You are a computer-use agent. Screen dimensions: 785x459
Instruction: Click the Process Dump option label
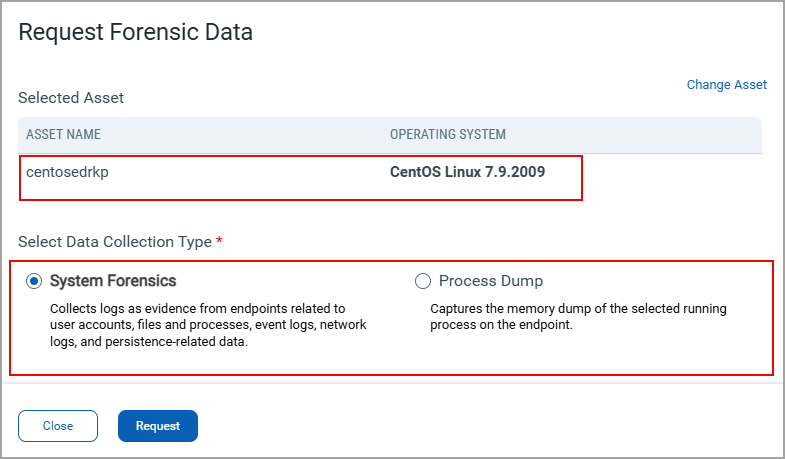(x=490, y=281)
